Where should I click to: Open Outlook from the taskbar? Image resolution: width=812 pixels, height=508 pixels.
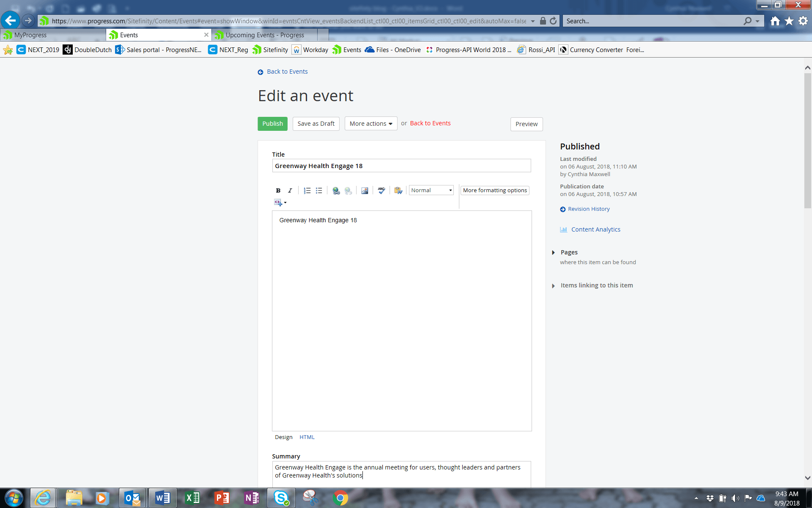click(x=132, y=498)
